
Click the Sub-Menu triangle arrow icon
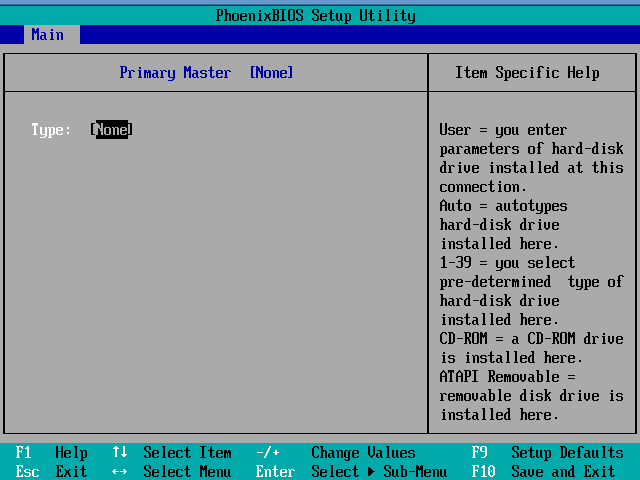(x=371, y=471)
